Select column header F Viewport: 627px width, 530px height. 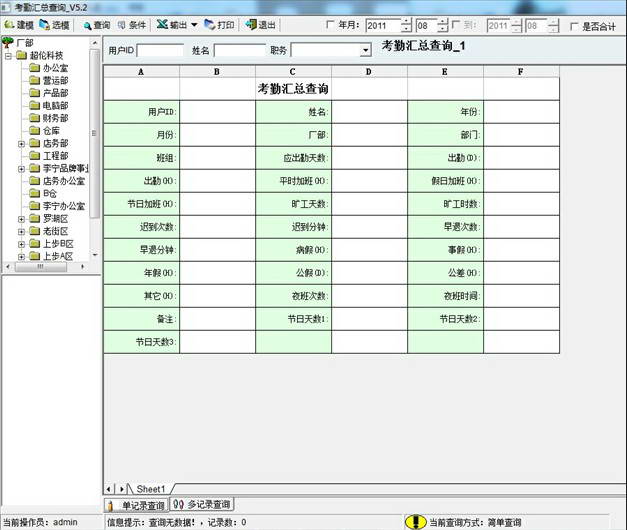tap(521, 72)
